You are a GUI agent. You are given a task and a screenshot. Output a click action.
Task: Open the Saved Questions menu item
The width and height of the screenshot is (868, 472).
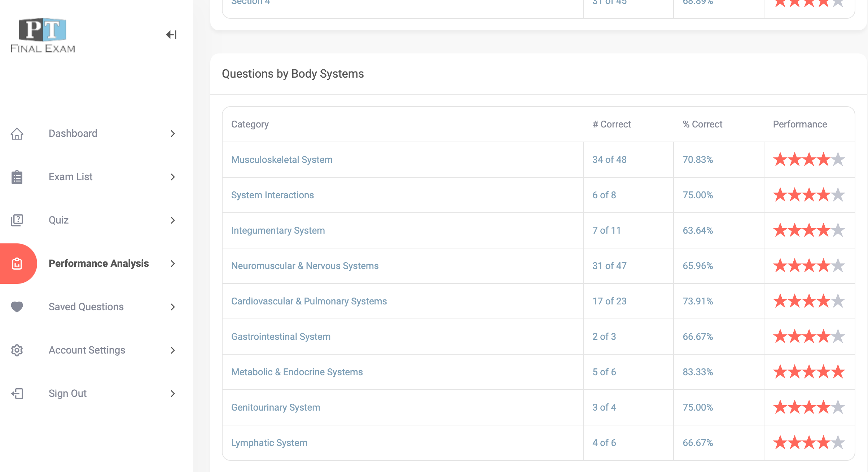point(86,307)
